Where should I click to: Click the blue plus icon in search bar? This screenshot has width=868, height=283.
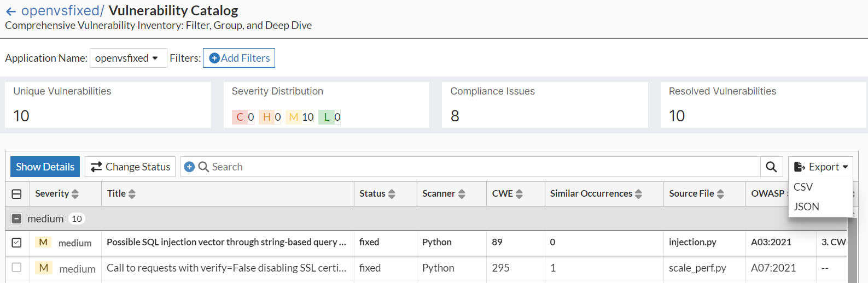coord(189,167)
